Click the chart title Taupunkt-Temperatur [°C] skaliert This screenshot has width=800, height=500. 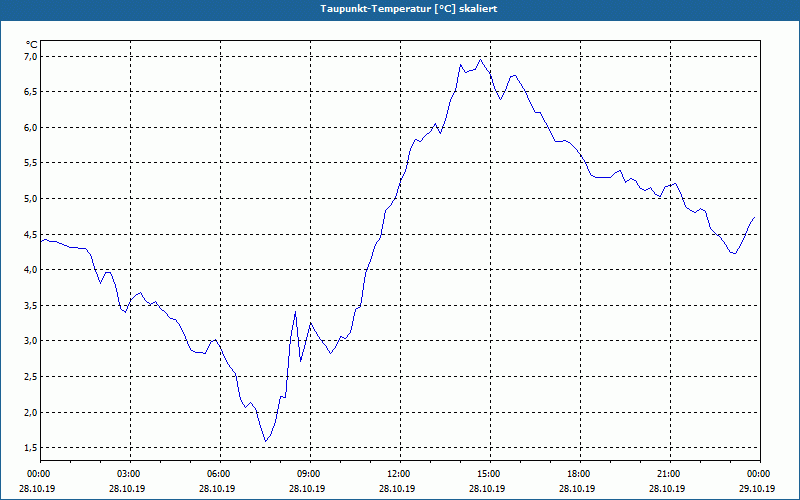coord(409,9)
